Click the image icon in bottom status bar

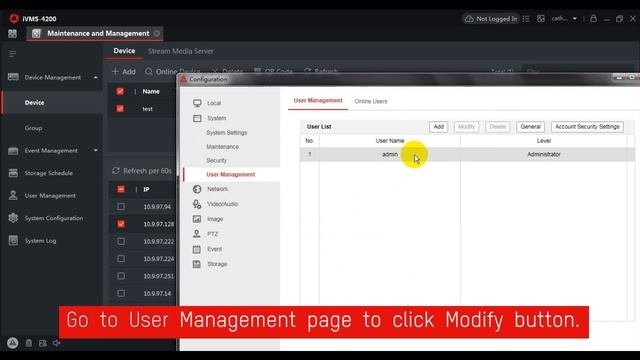pos(42,343)
